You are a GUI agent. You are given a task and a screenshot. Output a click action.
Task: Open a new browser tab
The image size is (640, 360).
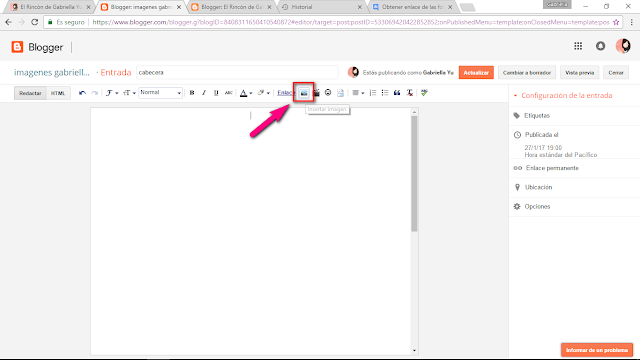[467, 7]
